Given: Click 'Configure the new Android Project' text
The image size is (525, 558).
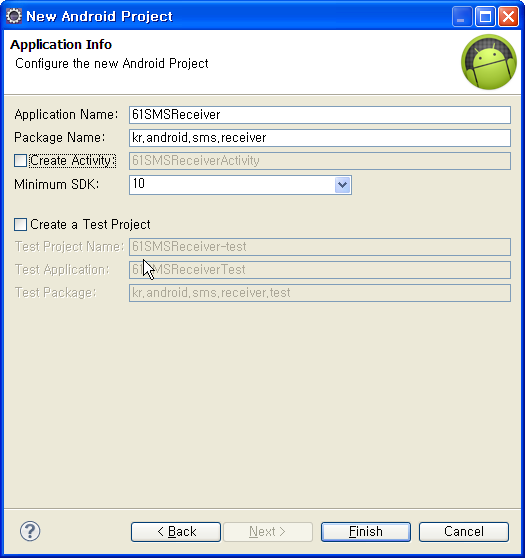Looking at the screenshot, I should click(x=112, y=63).
